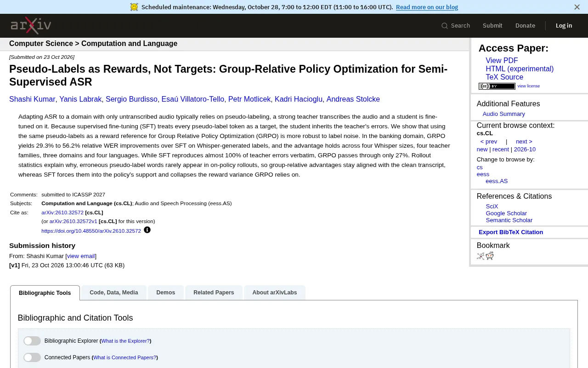Go to the next paper

pos(524,142)
